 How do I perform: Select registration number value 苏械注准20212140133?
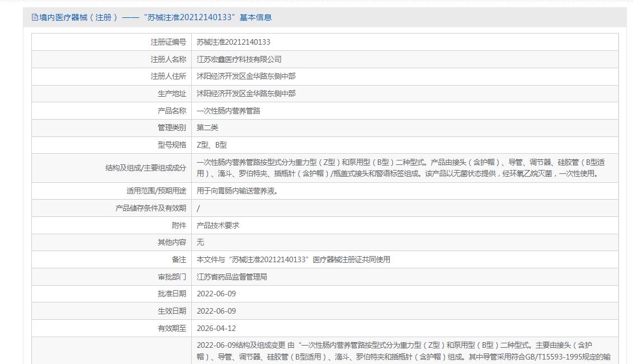[x=233, y=42]
